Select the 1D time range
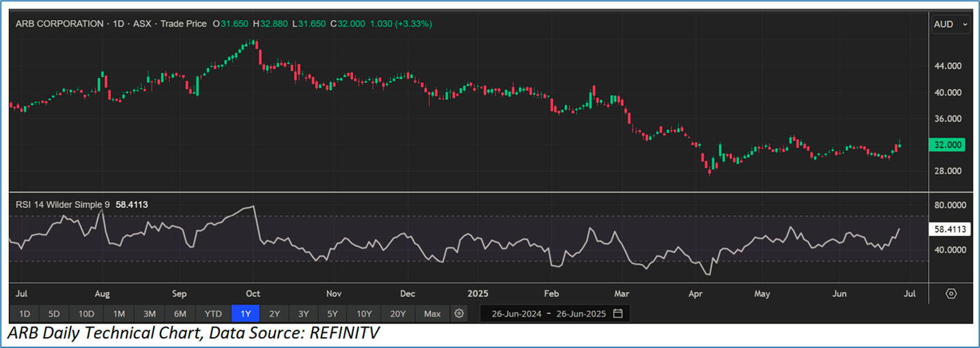Viewport: 980px width, 348px height. (24, 314)
